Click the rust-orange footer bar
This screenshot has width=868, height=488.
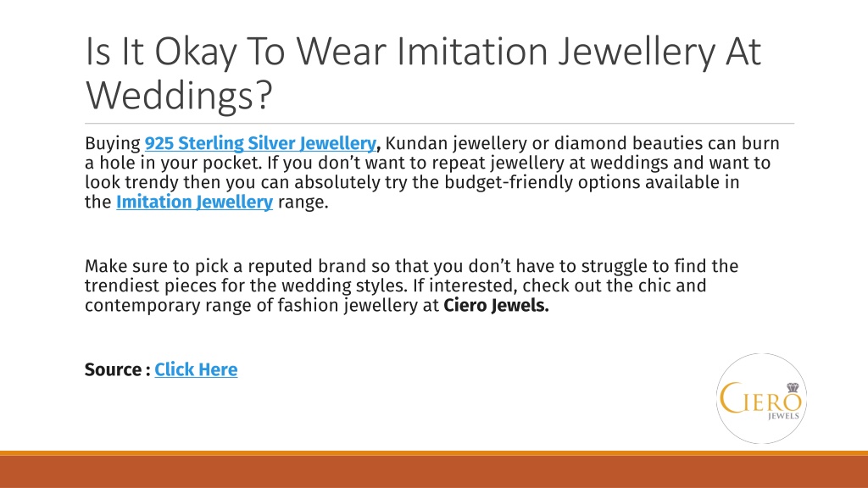point(434,471)
